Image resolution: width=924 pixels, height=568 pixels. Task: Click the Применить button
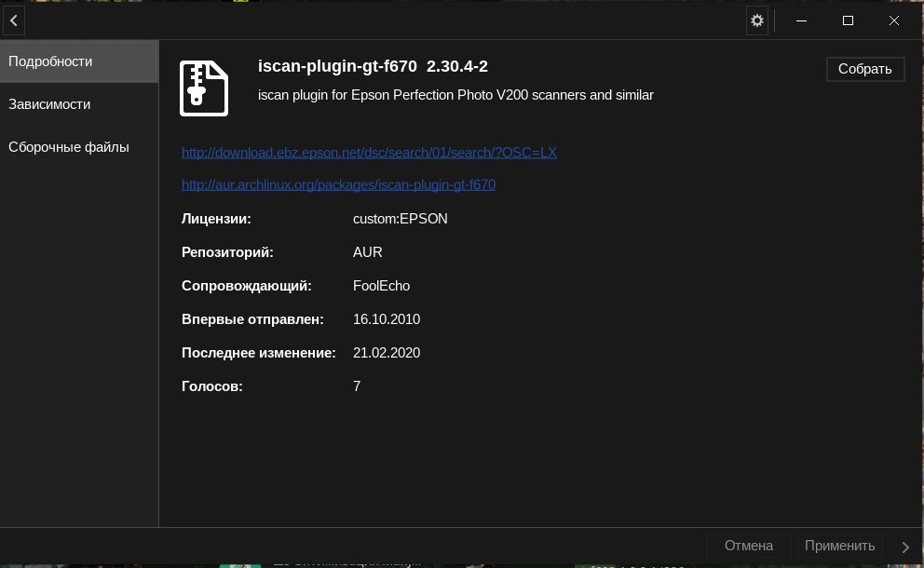(x=840, y=546)
